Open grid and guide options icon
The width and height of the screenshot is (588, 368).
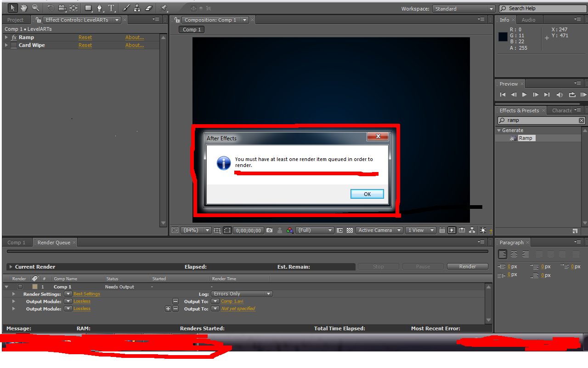[217, 230]
